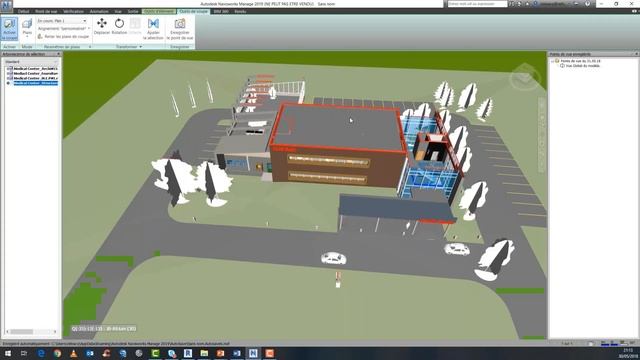Expand the Transformer panel arrow
Viewport: 640px width, 360px height.
tap(140, 47)
